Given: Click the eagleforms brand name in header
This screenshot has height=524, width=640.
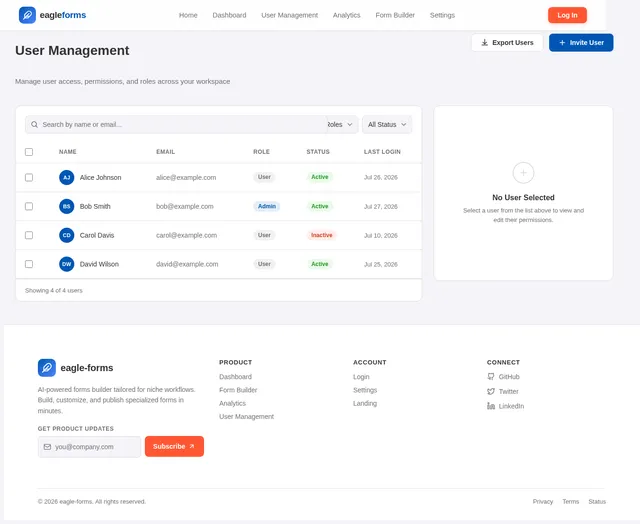Looking at the screenshot, I should pos(63,15).
